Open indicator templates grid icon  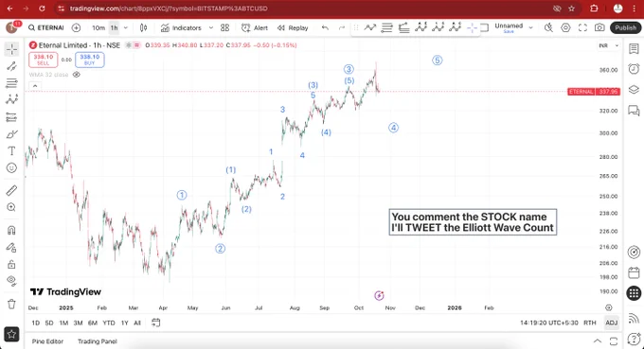[x=224, y=27]
